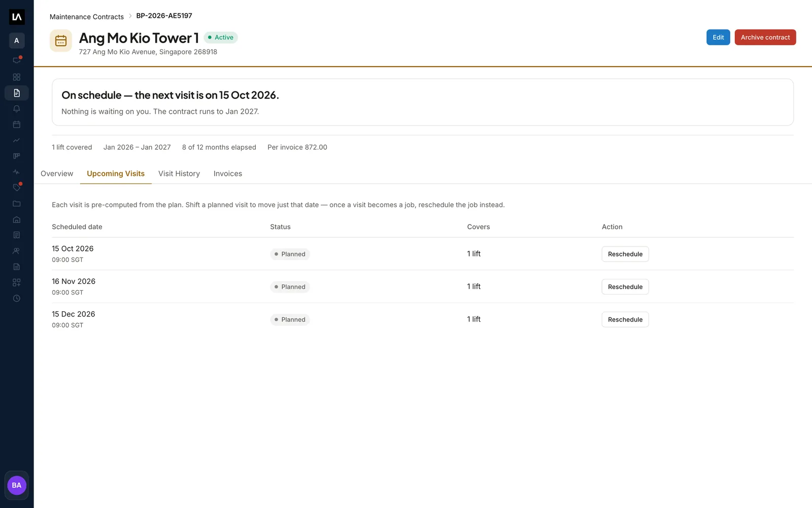Reschedule the 15 Dec 2026 visit
Screen dimensions: 812x508
coord(625,320)
